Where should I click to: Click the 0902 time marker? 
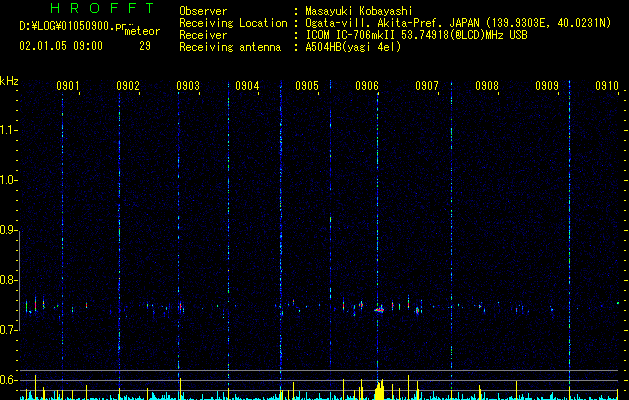128,86
